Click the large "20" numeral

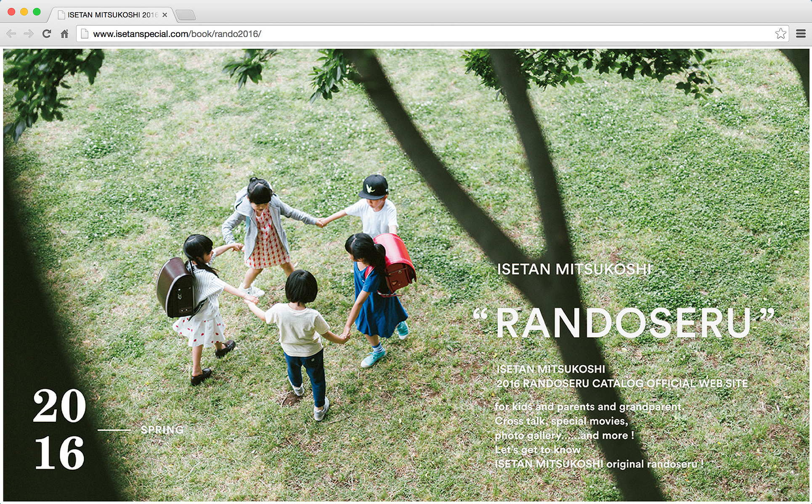(59, 406)
